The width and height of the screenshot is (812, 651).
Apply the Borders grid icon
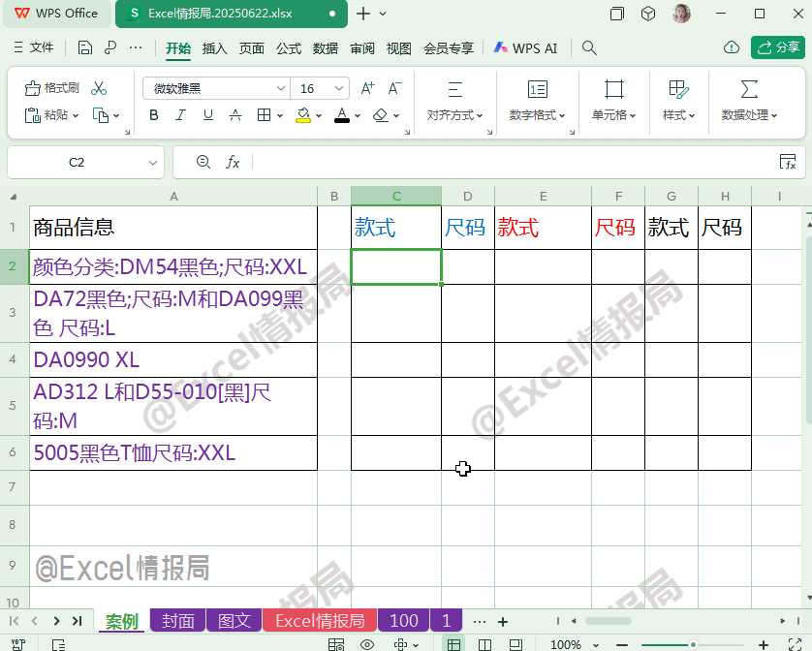point(265,115)
